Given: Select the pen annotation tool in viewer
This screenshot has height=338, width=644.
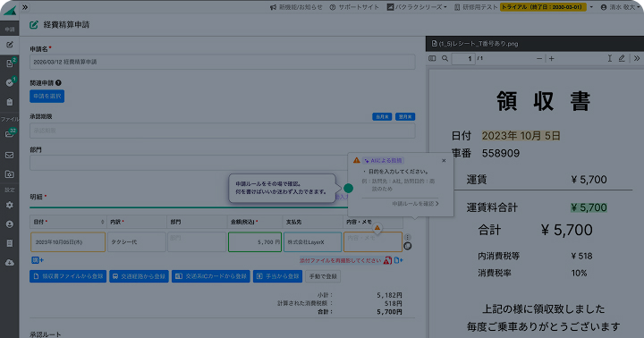Looking at the screenshot, I should (x=622, y=59).
